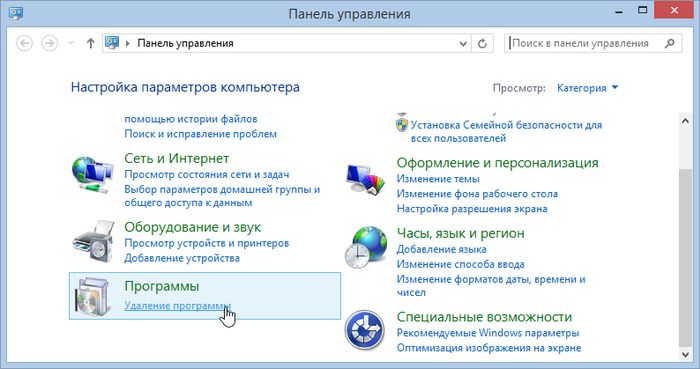Open Специальные возможности category
The width and height of the screenshot is (700, 369).
(x=484, y=317)
